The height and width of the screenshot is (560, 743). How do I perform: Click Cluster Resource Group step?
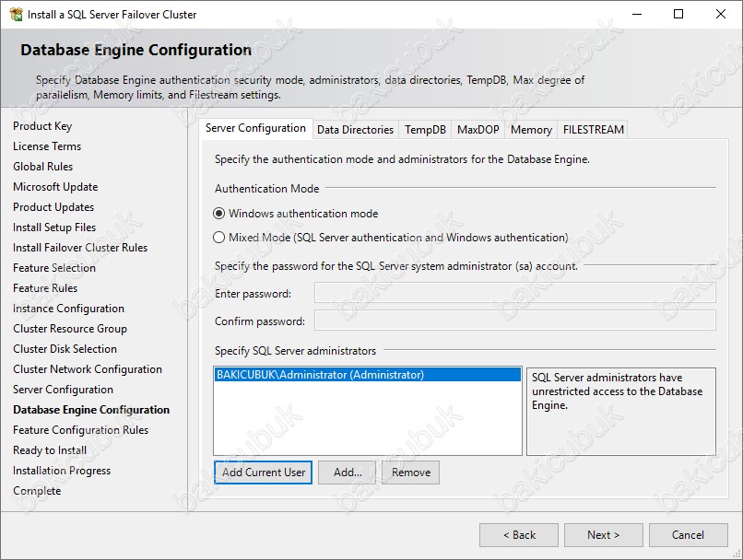[70, 329]
